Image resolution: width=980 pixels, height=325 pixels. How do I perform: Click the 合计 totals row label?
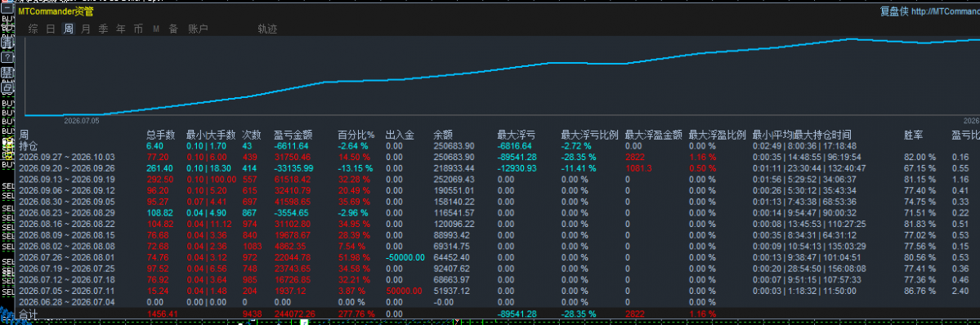28,314
